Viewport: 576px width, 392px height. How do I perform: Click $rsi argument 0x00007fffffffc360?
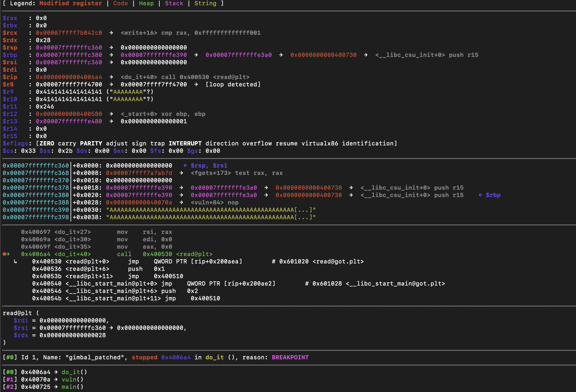tap(72, 328)
